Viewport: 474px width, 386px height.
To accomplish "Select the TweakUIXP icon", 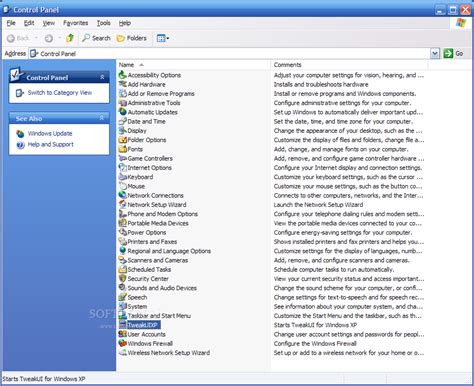I will coord(123,325).
